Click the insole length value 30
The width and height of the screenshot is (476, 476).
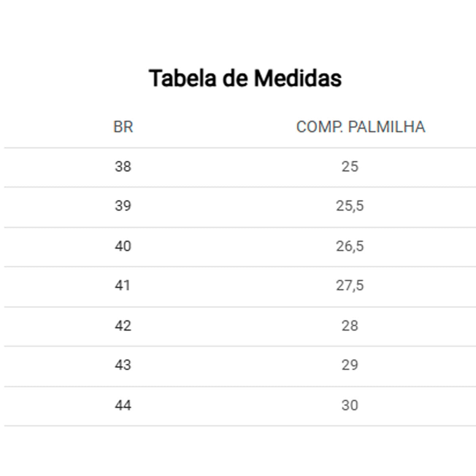[350, 405]
